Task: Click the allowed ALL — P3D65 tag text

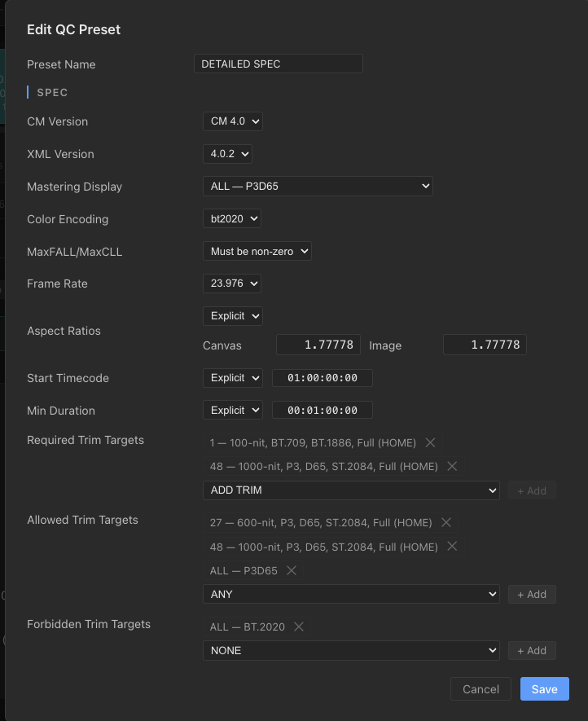Action: point(244,570)
